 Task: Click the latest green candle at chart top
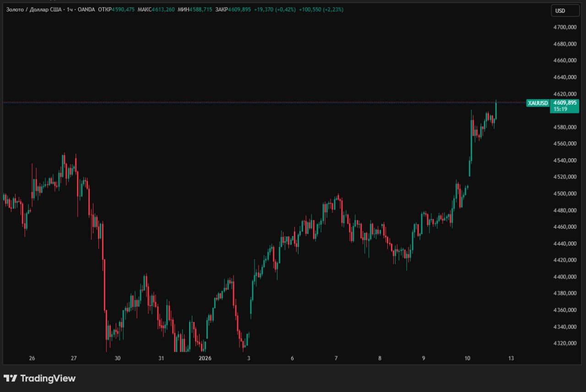pyautogui.click(x=496, y=111)
